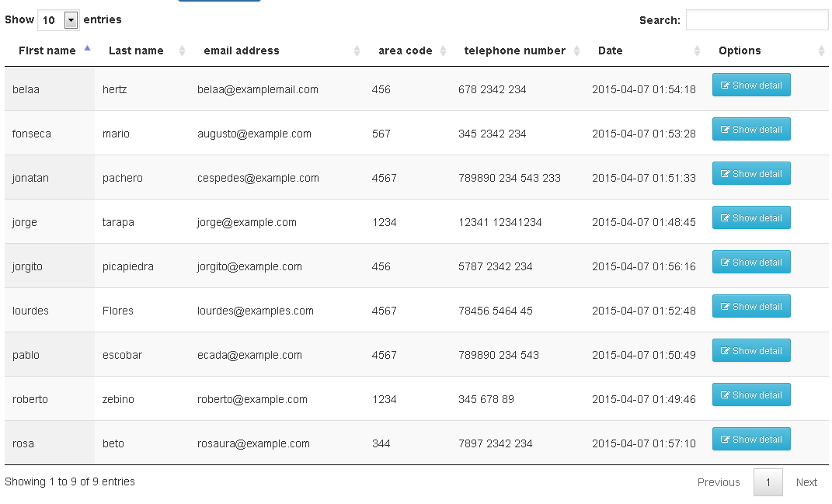The height and width of the screenshot is (504, 832).
Task: Click the sort icon beside Options header
Action: [x=820, y=50]
